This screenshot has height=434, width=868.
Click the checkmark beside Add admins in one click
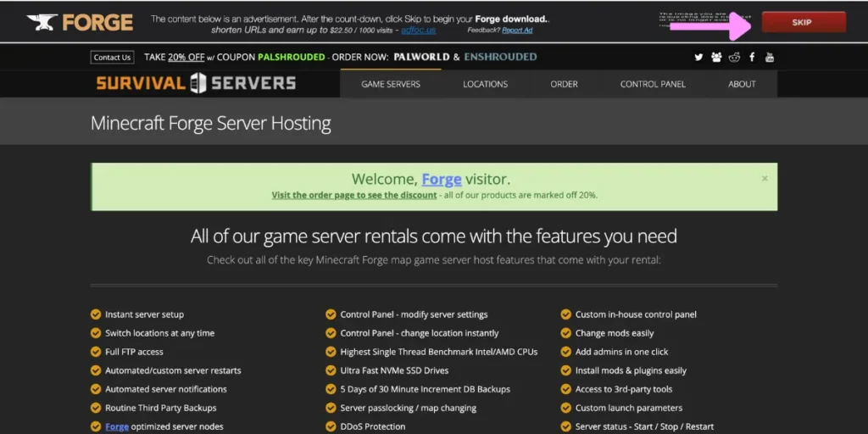565,352
